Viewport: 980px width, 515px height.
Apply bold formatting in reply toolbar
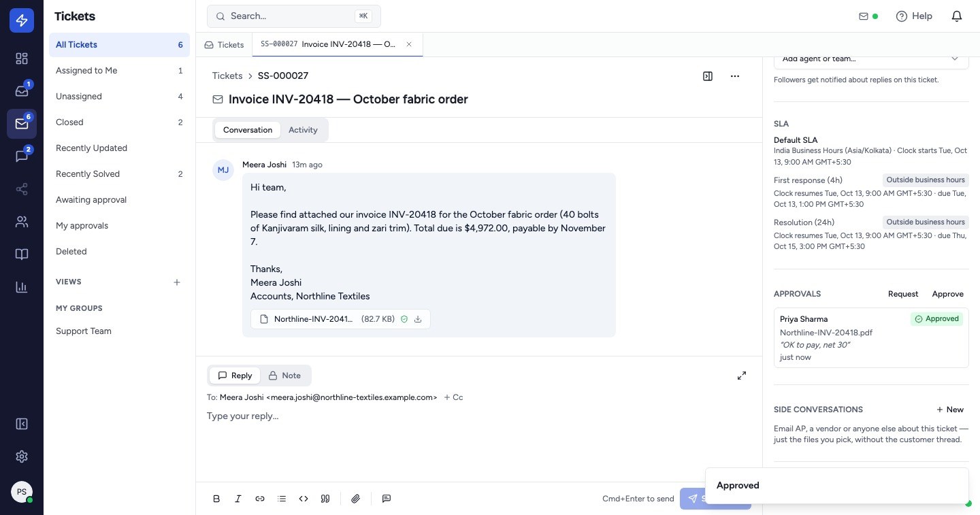coord(216,499)
